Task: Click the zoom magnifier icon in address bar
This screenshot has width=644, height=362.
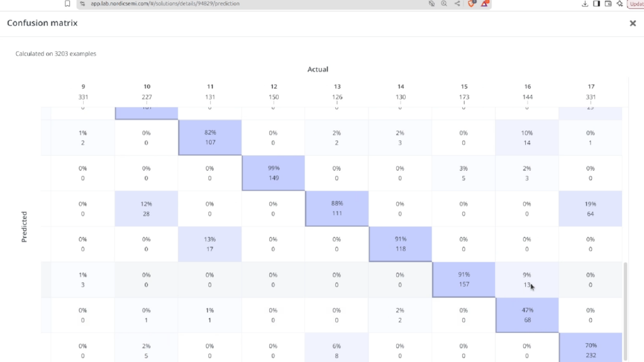Action: 444,4
